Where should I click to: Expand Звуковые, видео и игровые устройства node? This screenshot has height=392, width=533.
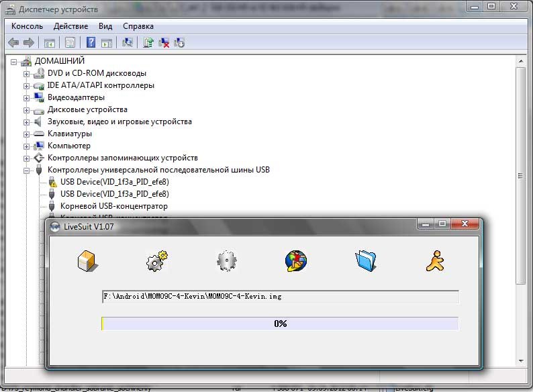(x=26, y=122)
